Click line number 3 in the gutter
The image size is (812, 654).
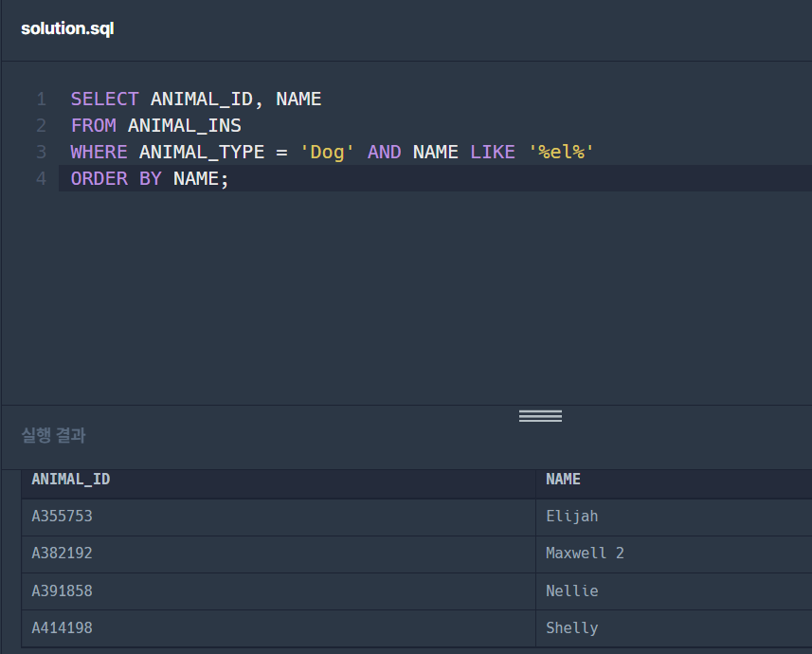pyautogui.click(x=42, y=152)
